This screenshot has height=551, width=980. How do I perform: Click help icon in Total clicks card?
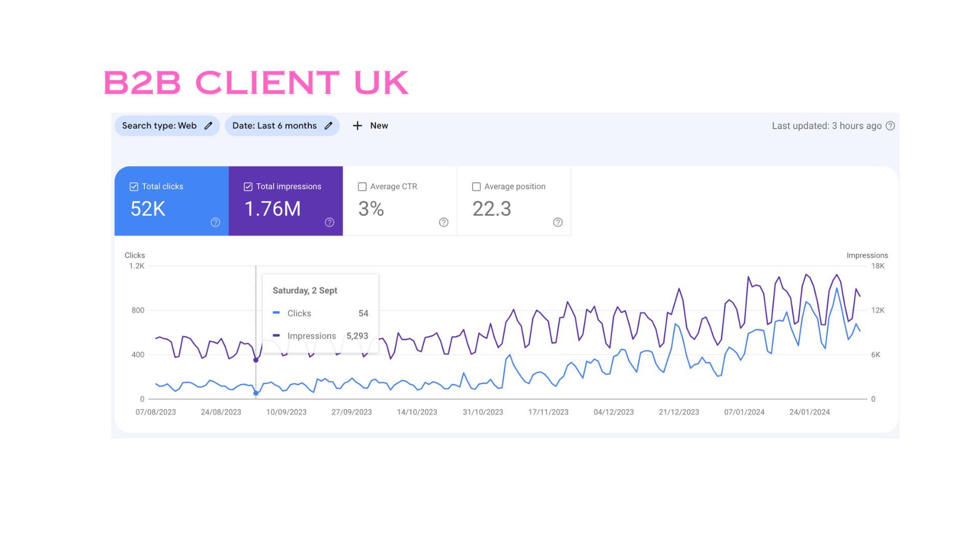(215, 222)
